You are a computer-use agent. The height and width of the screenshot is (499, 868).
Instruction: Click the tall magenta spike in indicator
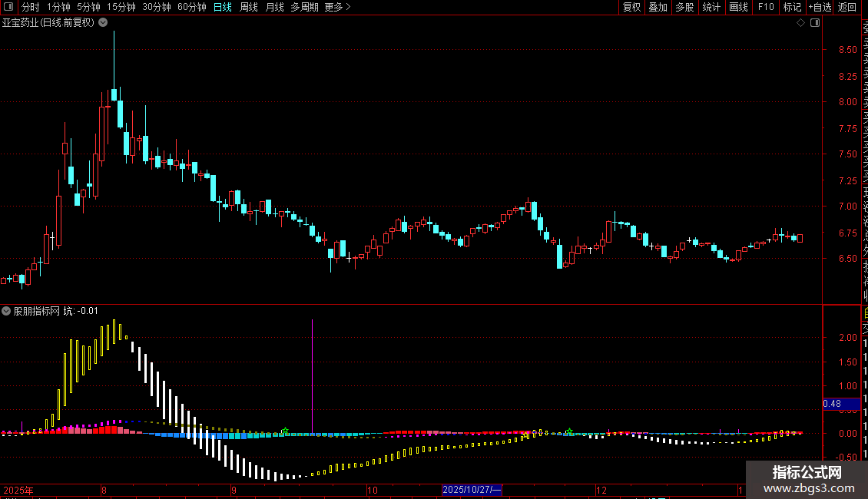pyautogui.click(x=312, y=376)
